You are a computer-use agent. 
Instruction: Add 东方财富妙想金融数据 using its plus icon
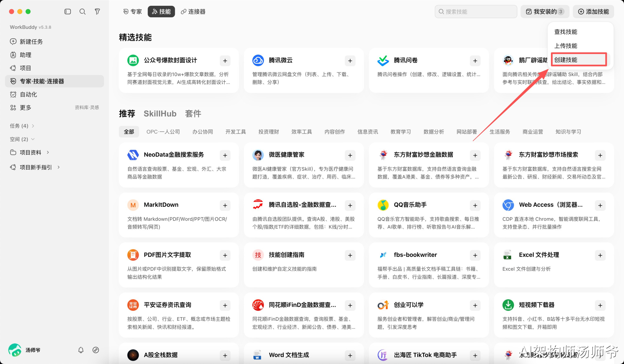pos(475,155)
